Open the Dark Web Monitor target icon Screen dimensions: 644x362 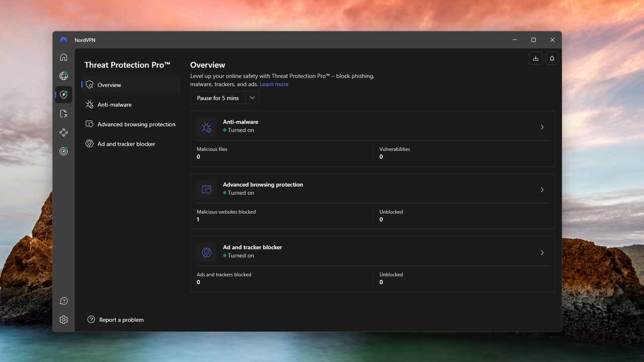63,151
